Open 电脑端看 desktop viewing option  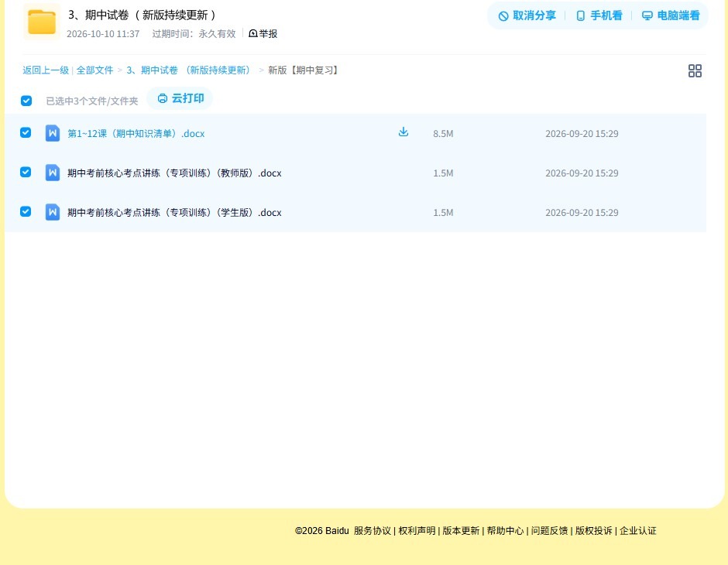(x=671, y=15)
